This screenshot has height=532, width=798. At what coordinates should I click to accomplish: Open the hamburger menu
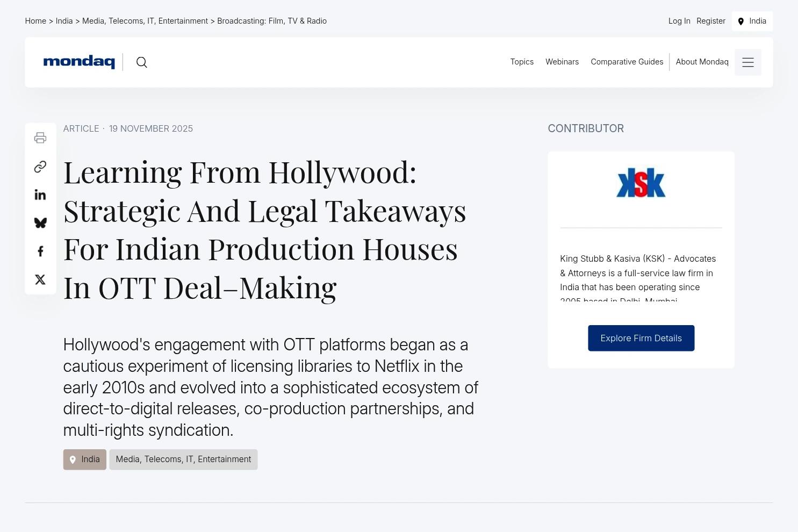coord(748,62)
